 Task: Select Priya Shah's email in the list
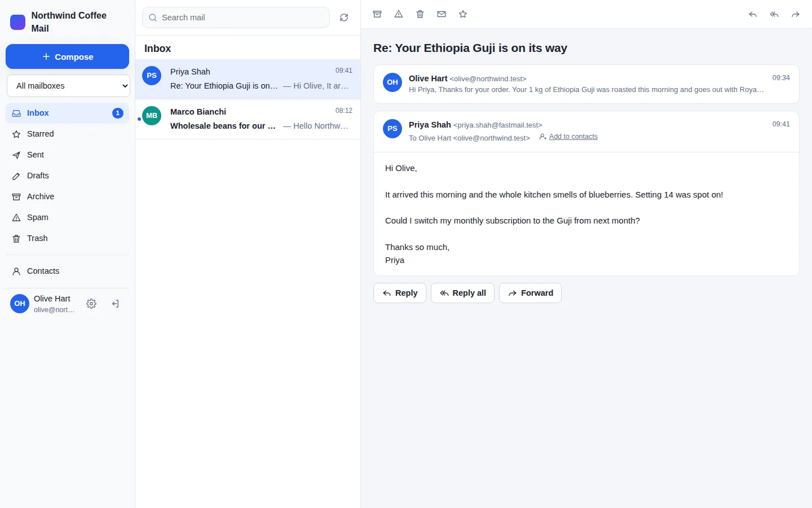pyautogui.click(x=248, y=79)
